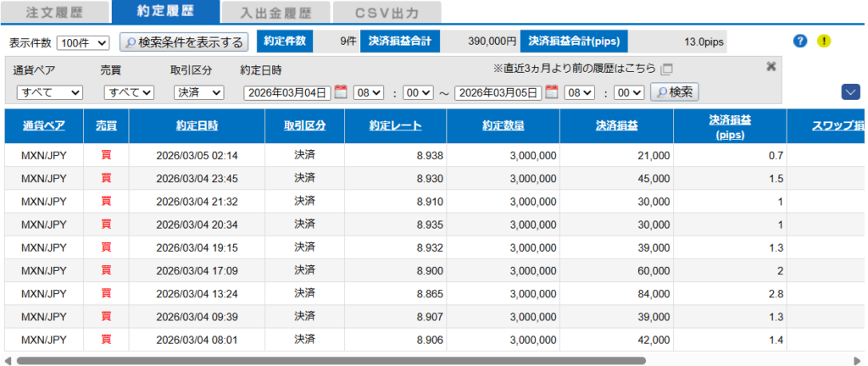Open the end date calendar picker icon
Viewport: 868px width, 366px height.
pyautogui.click(x=552, y=92)
